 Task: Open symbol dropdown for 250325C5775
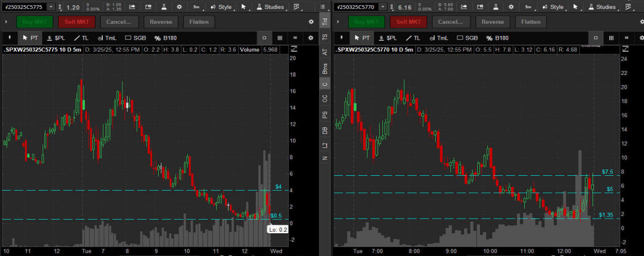click(x=51, y=7)
